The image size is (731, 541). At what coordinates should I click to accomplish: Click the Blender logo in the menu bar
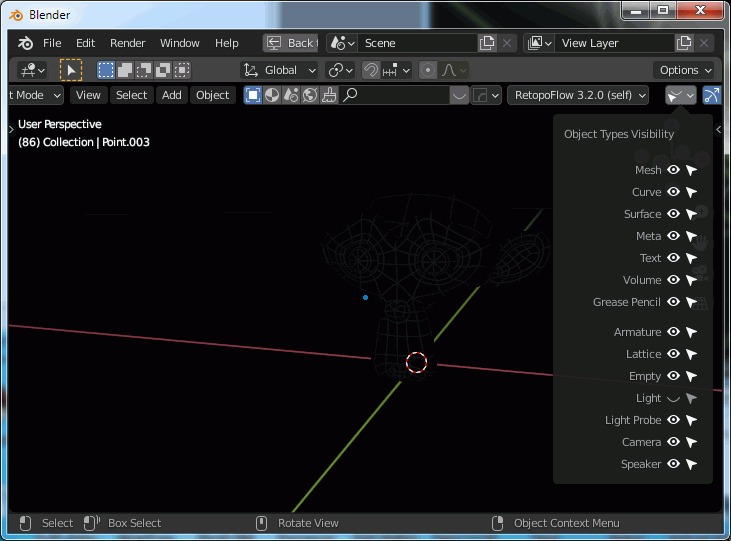[x=25, y=43]
